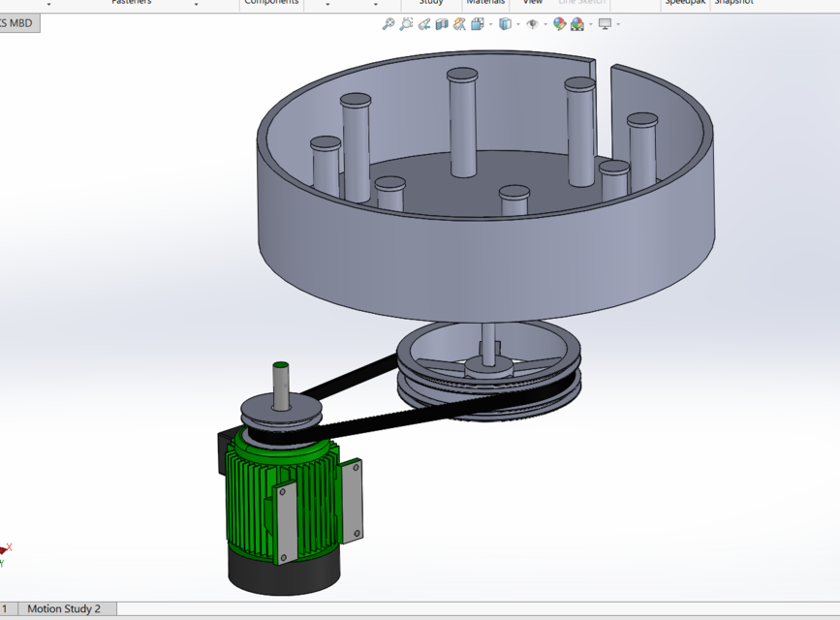This screenshot has height=620, width=840.
Task: Open the Edit Appearance tool
Action: coord(558,22)
